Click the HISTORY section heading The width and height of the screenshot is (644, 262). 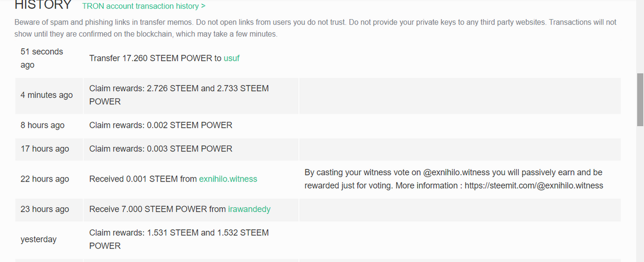click(43, 6)
